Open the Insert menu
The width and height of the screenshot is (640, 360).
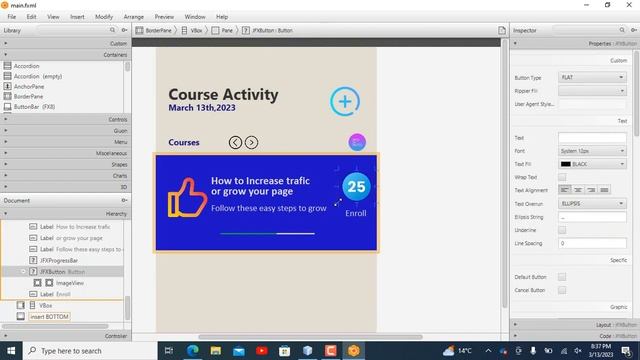77,17
